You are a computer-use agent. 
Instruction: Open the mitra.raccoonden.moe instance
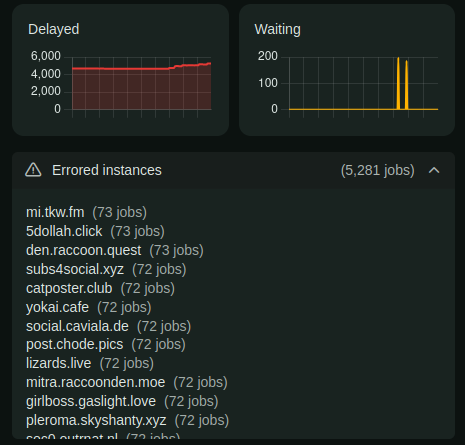point(96,382)
